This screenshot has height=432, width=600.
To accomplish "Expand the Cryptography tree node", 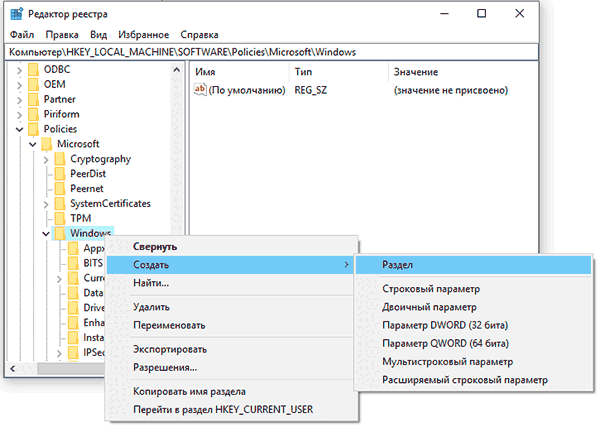I will [46, 160].
